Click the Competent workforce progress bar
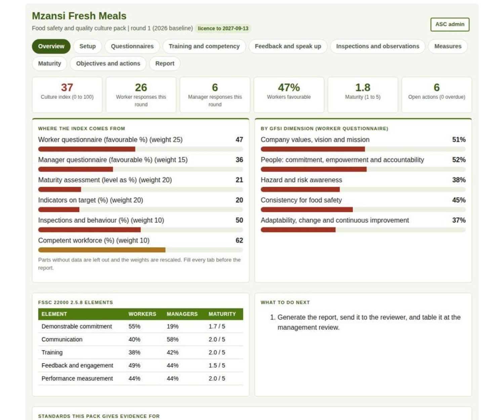Image resolution: width=504 pixels, height=420 pixels. pyautogui.click(x=140, y=250)
